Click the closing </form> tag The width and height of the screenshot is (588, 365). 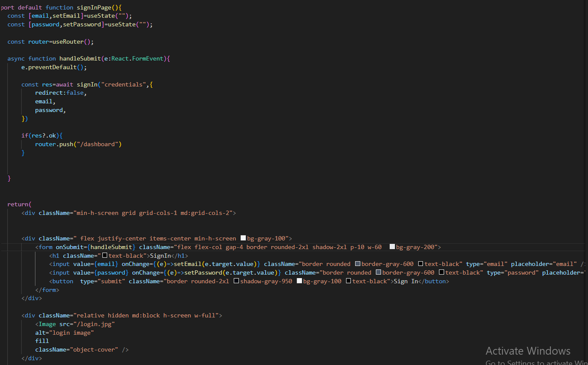[47, 290]
